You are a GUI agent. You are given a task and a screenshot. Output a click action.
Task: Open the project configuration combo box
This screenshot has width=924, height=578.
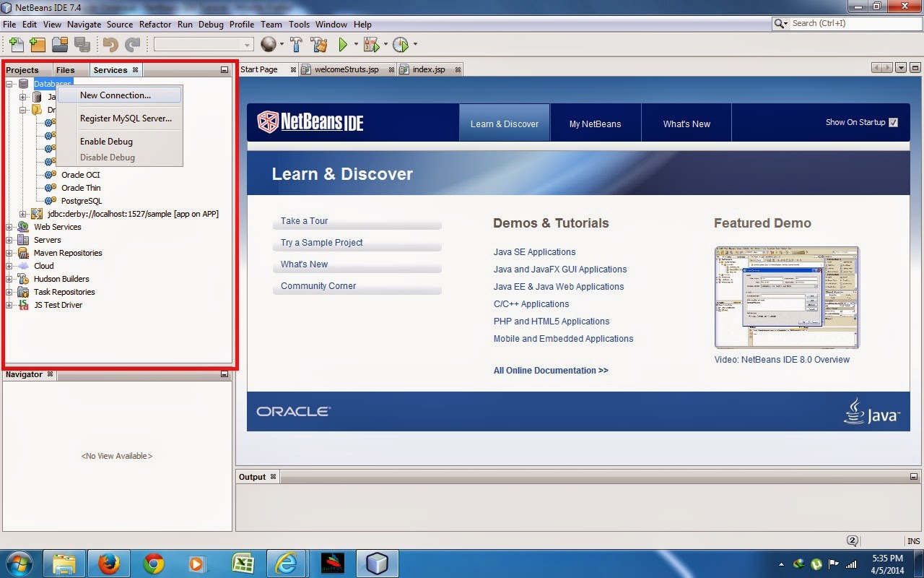pyautogui.click(x=204, y=45)
